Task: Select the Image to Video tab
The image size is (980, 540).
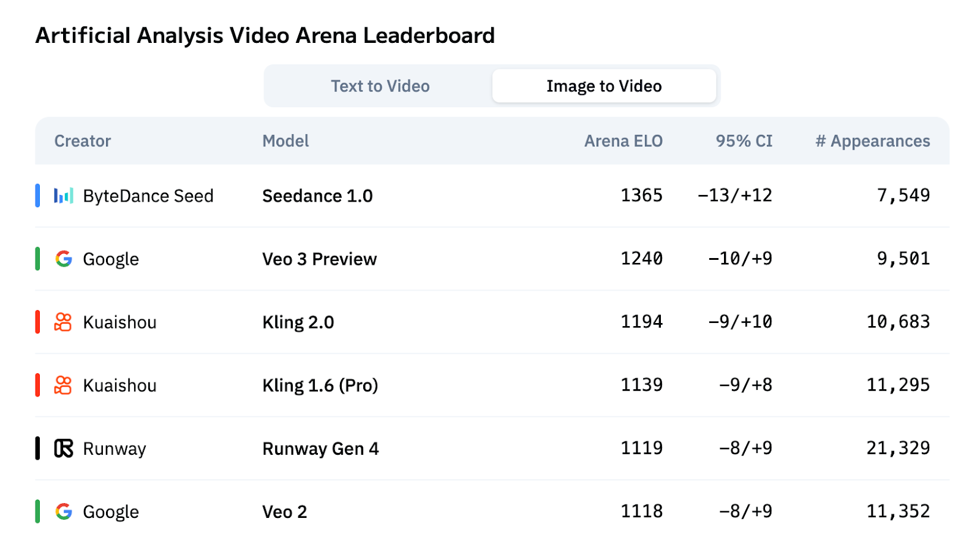Action: coord(604,86)
